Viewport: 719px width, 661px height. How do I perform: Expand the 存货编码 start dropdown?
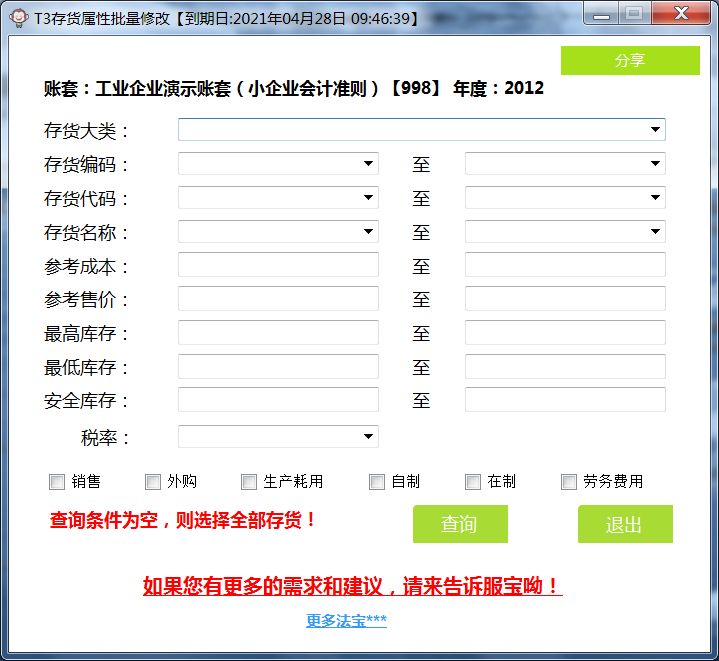(x=278, y=163)
